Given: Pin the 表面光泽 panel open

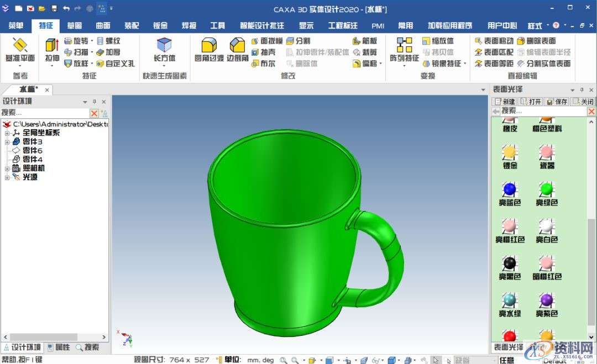Looking at the screenshot, I should 582,89.
